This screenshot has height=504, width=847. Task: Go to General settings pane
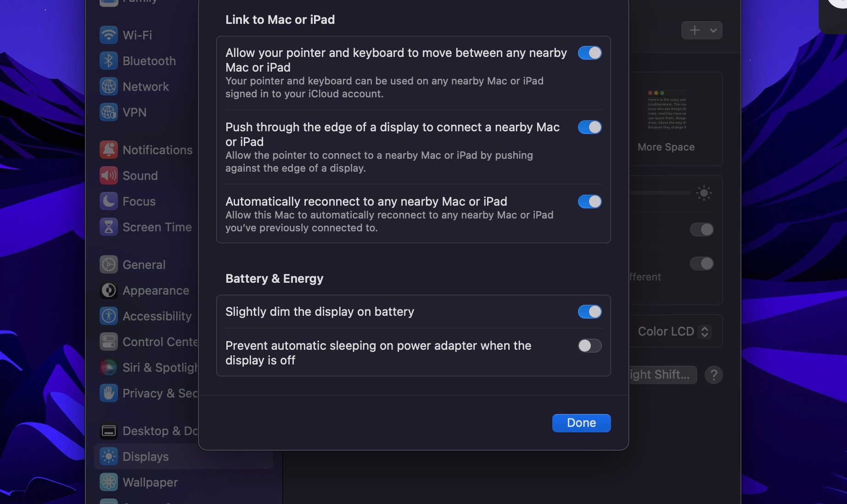click(x=144, y=265)
